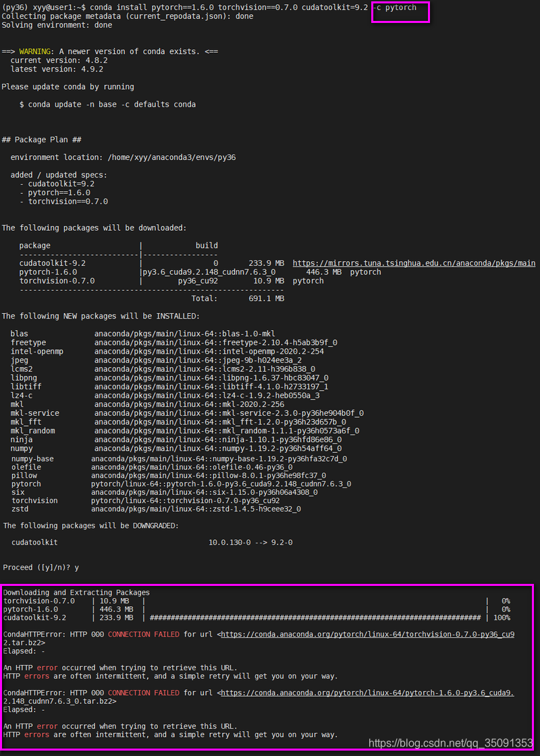Click the 'conda update -n base -c defaults conda' command

tap(112, 104)
